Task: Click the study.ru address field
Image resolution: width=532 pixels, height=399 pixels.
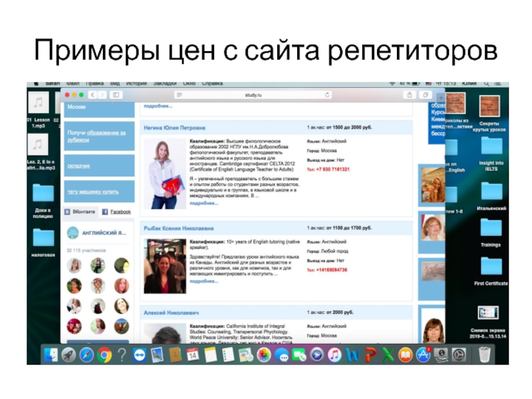Action: pyautogui.click(x=253, y=95)
